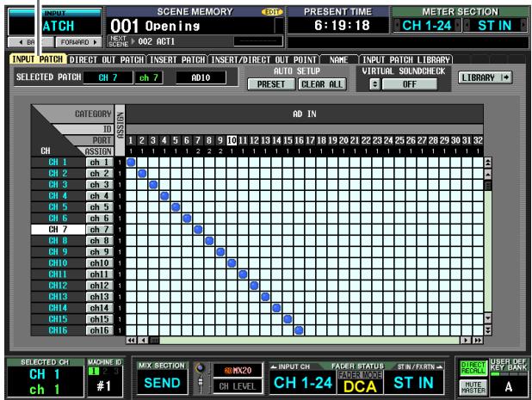
Task: Click the horizontal scrollbar thumb
Action: (x=154, y=341)
